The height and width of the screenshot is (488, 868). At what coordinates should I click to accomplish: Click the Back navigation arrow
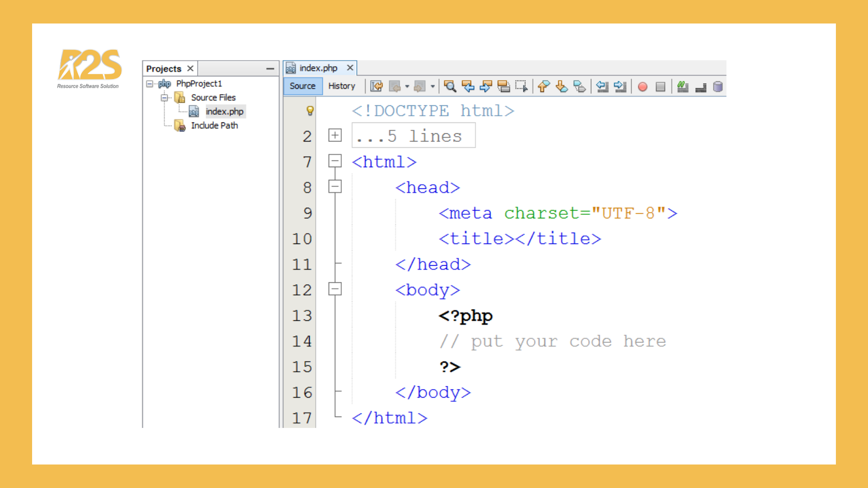pyautogui.click(x=394, y=87)
